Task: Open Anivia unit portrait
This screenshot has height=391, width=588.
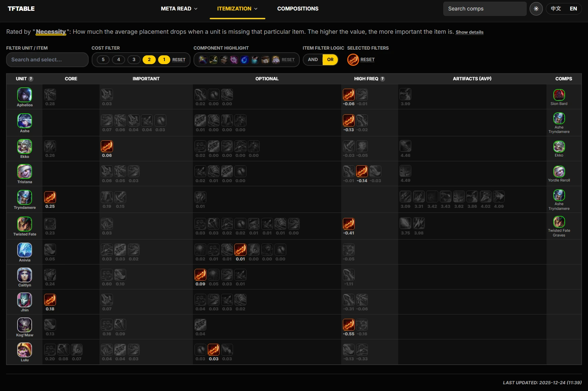Action: click(x=25, y=250)
